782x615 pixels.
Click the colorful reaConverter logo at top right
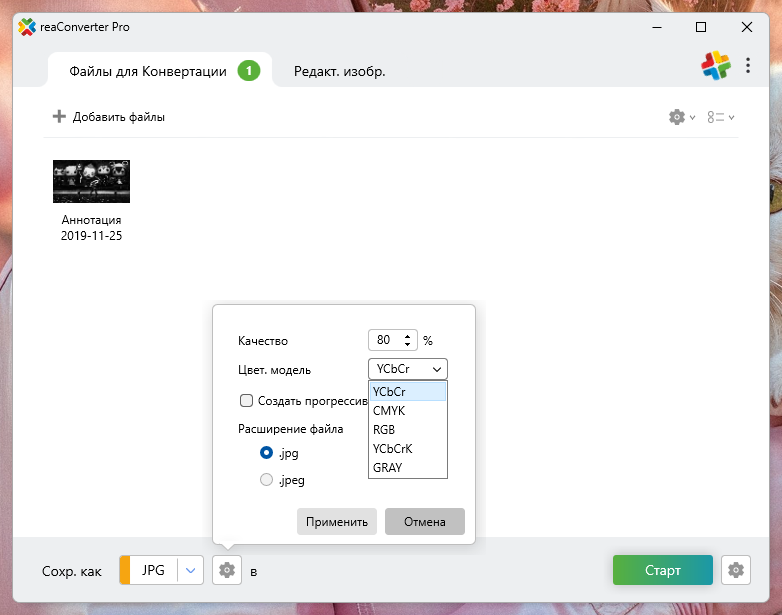[x=715, y=66]
